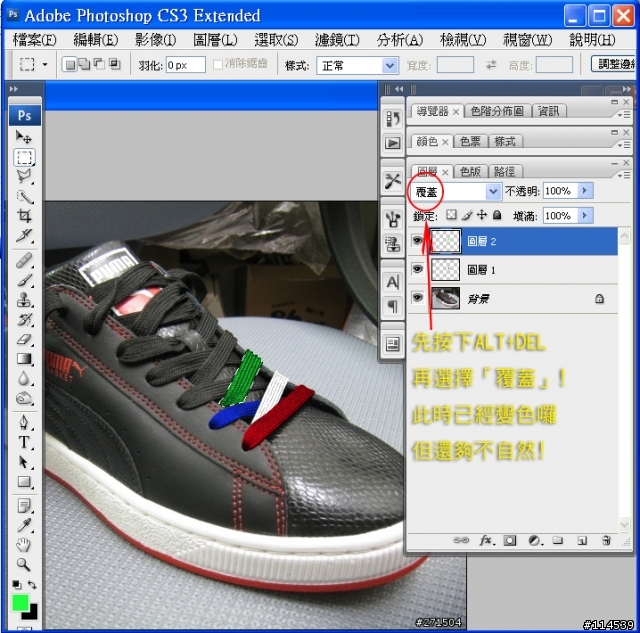The width and height of the screenshot is (640, 633).
Task: Open the 檔案(F) menu
Action: tap(34, 40)
